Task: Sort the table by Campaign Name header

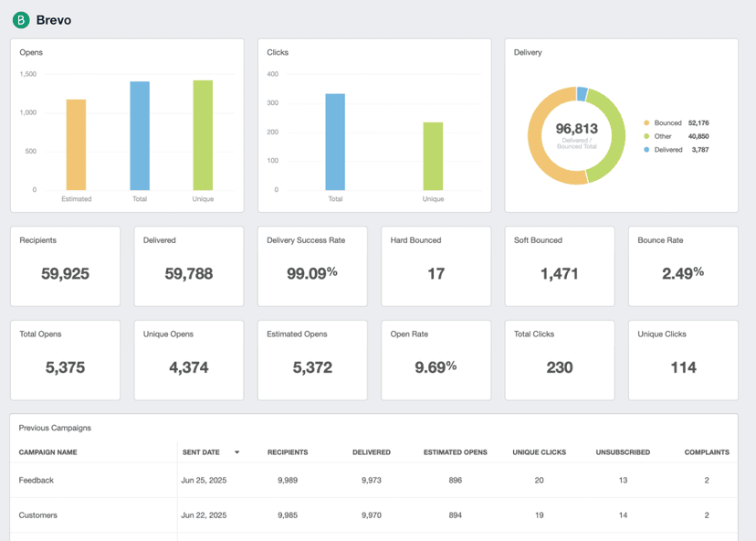Action: point(50,452)
